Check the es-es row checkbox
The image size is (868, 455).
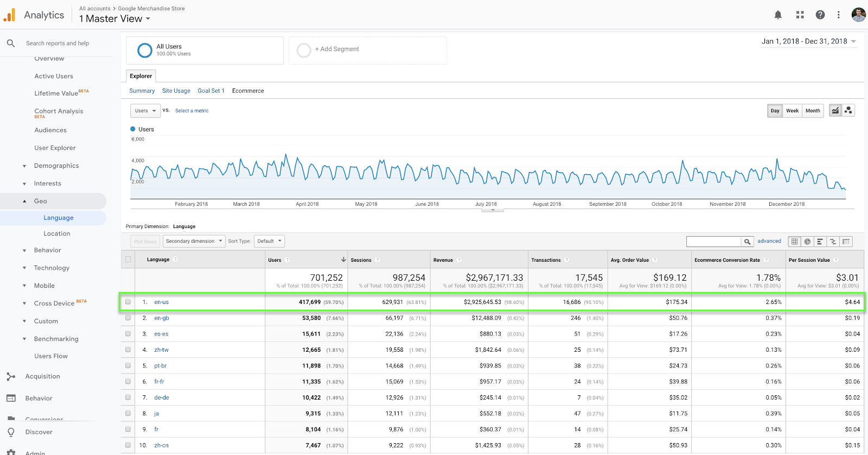click(x=128, y=334)
